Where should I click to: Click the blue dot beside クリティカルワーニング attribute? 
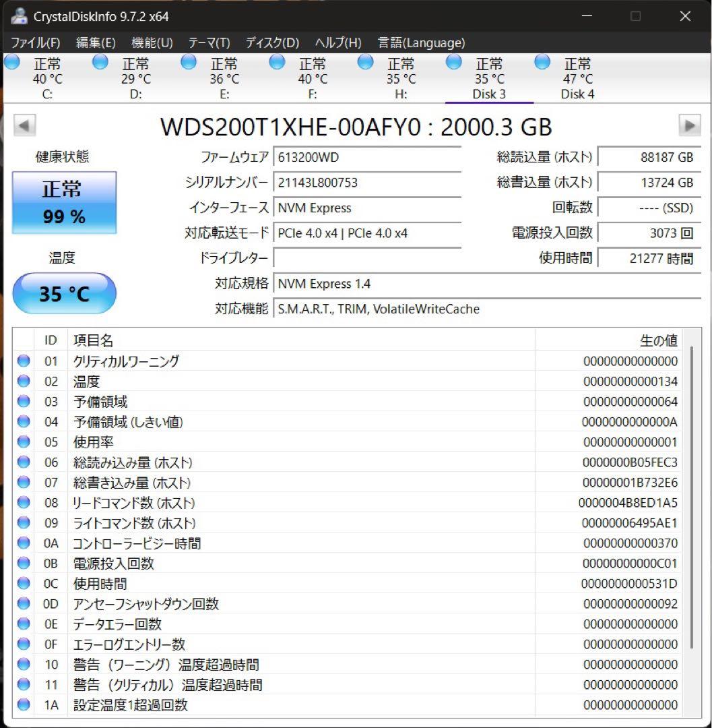[24, 361]
